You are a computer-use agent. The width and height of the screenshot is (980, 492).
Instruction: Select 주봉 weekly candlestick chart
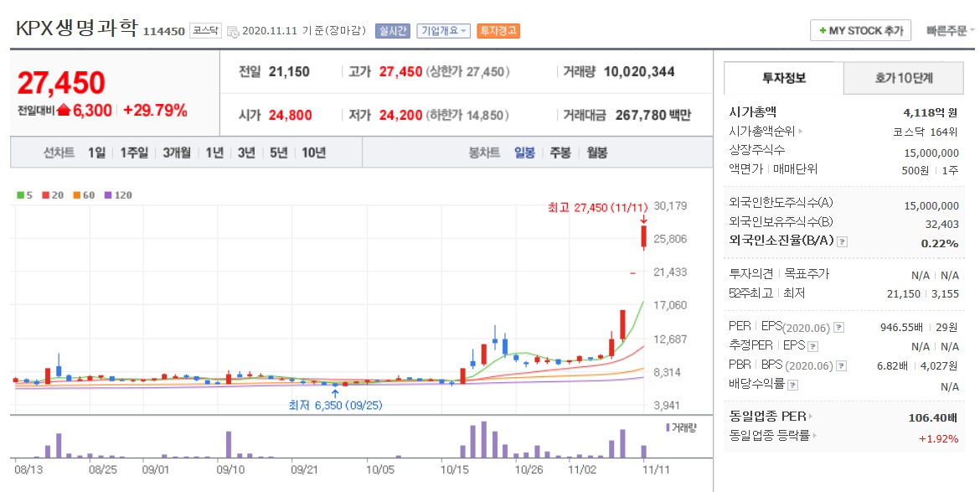[x=560, y=153]
